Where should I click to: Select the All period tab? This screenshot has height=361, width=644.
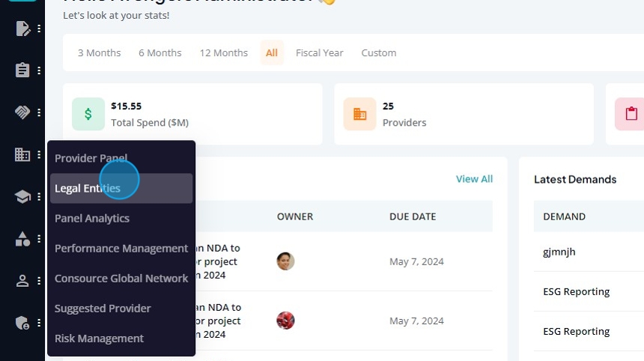[x=272, y=52]
